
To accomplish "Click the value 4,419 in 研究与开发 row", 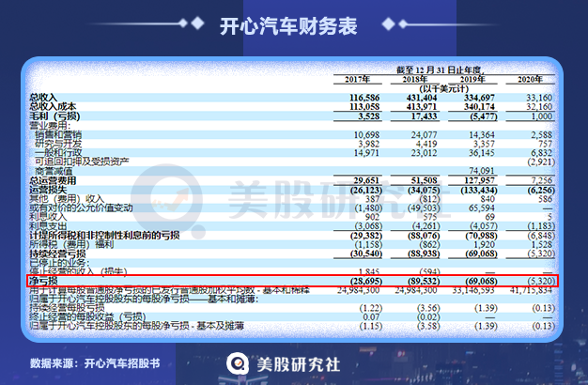I will coord(426,144).
